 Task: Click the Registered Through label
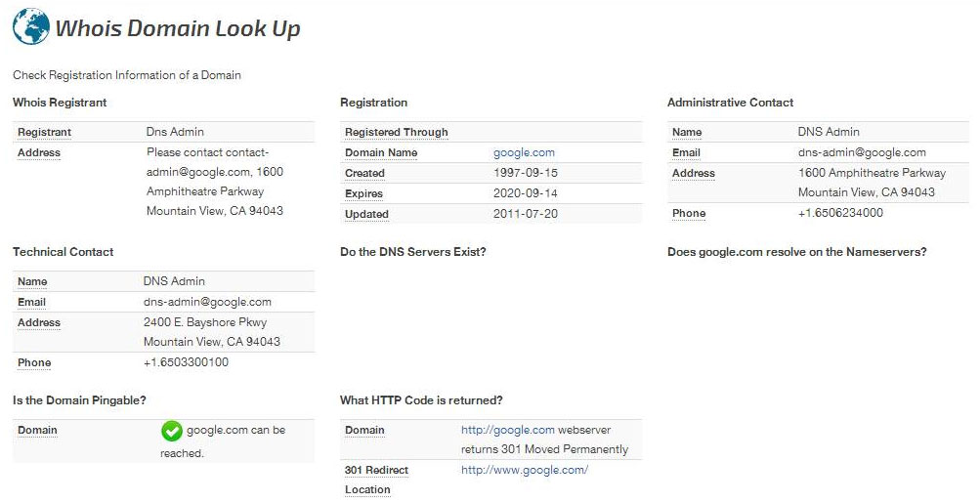click(397, 132)
